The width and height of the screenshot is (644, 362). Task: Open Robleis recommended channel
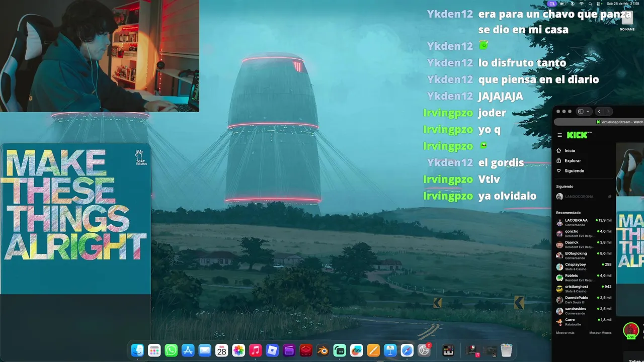click(584, 278)
